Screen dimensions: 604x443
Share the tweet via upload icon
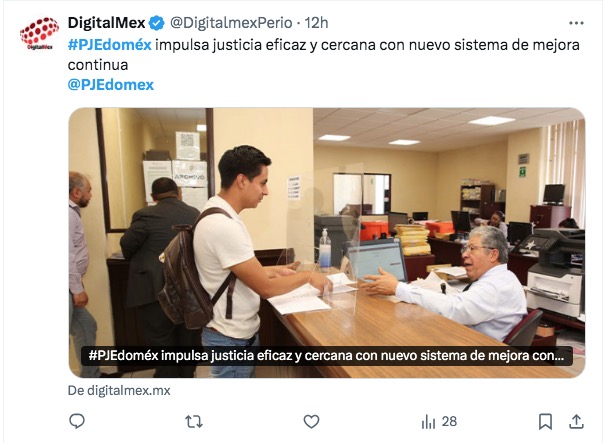pos(576,421)
